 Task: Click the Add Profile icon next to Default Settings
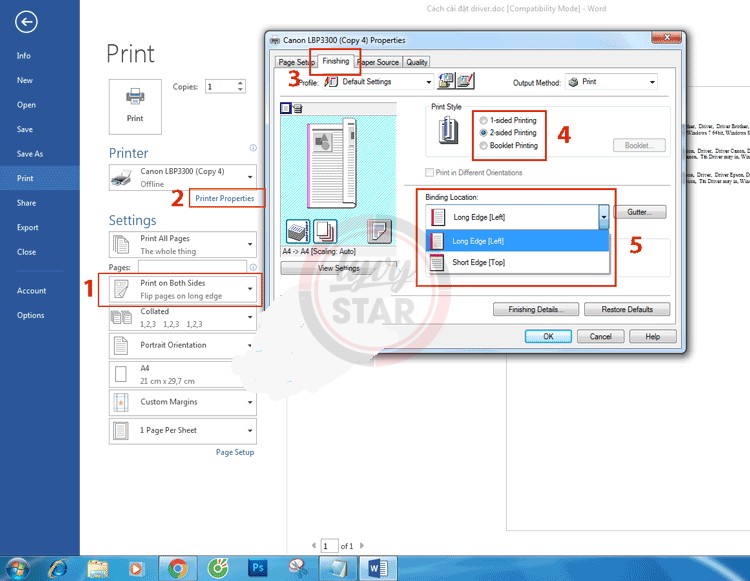click(x=446, y=81)
